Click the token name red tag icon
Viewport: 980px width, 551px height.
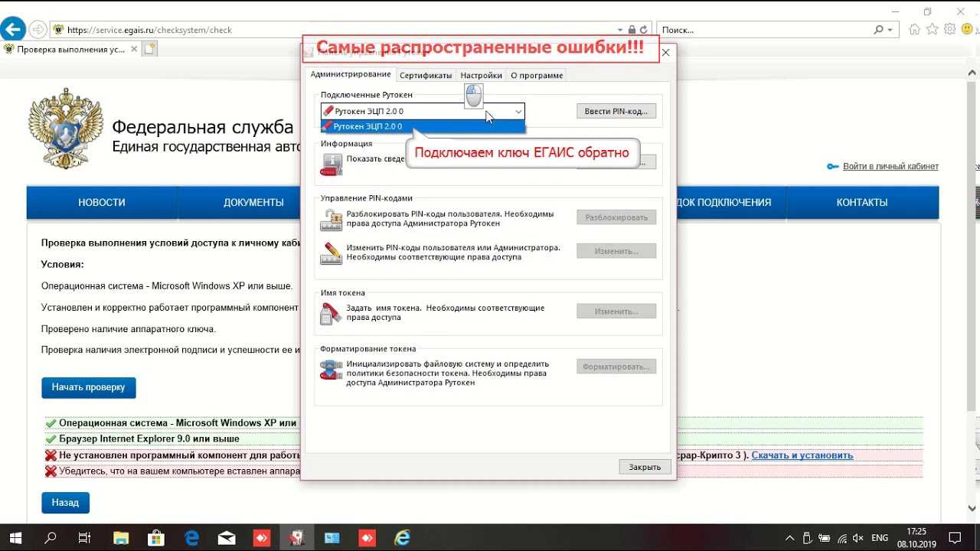[331, 314]
